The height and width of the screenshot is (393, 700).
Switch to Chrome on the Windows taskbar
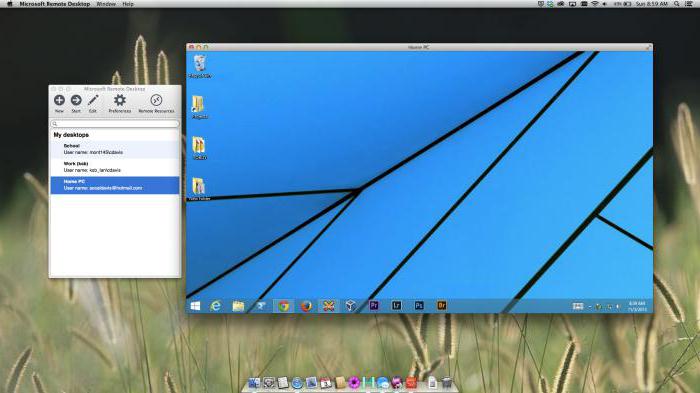tap(283, 306)
